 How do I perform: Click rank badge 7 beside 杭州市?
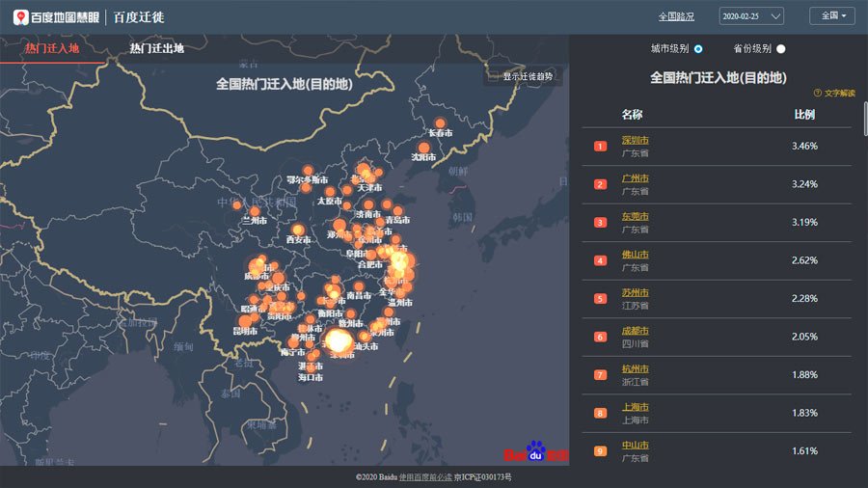pyautogui.click(x=600, y=375)
